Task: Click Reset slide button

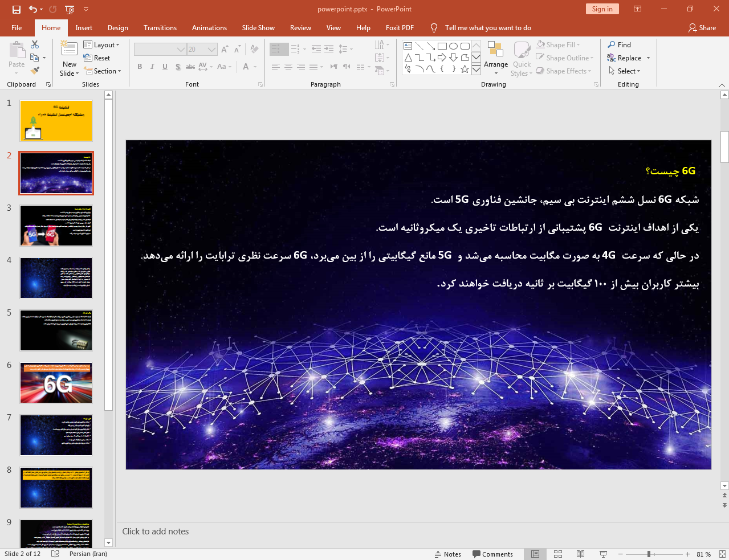Action: (x=97, y=58)
